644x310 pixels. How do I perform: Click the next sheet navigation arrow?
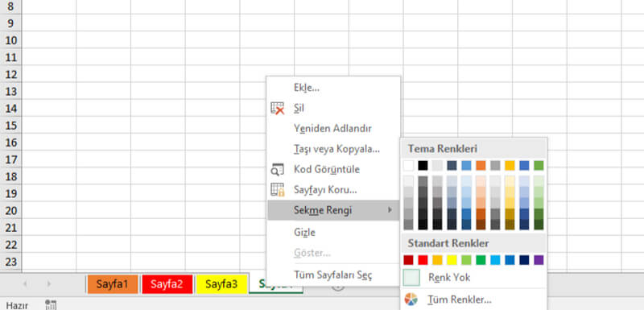click(49, 283)
